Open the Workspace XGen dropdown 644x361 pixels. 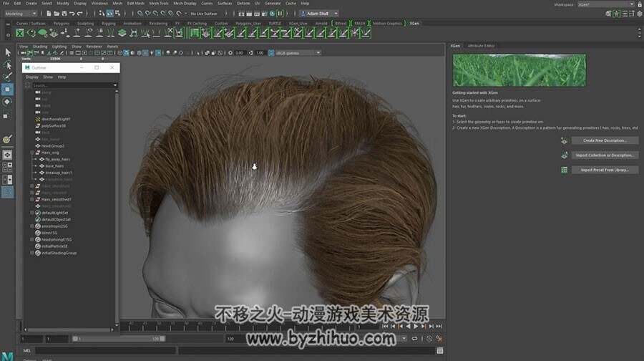coord(606,4)
